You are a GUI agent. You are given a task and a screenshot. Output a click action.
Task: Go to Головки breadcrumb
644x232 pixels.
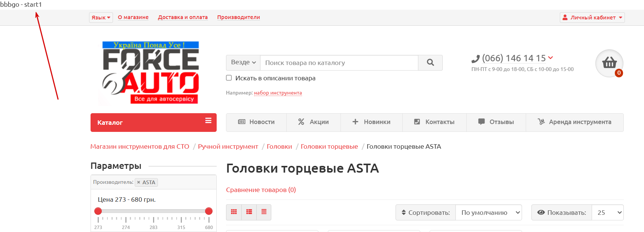tap(279, 146)
